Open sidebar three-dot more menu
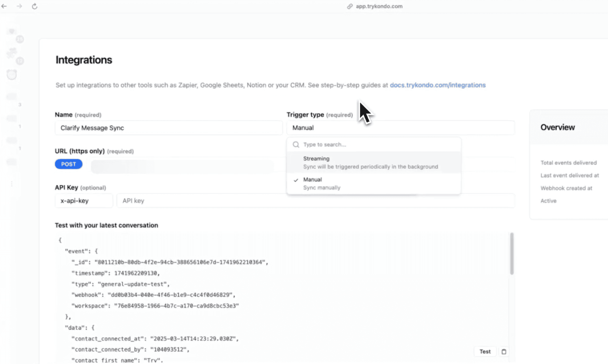Image resolution: width=608 pixels, height=364 pixels. tap(12, 184)
